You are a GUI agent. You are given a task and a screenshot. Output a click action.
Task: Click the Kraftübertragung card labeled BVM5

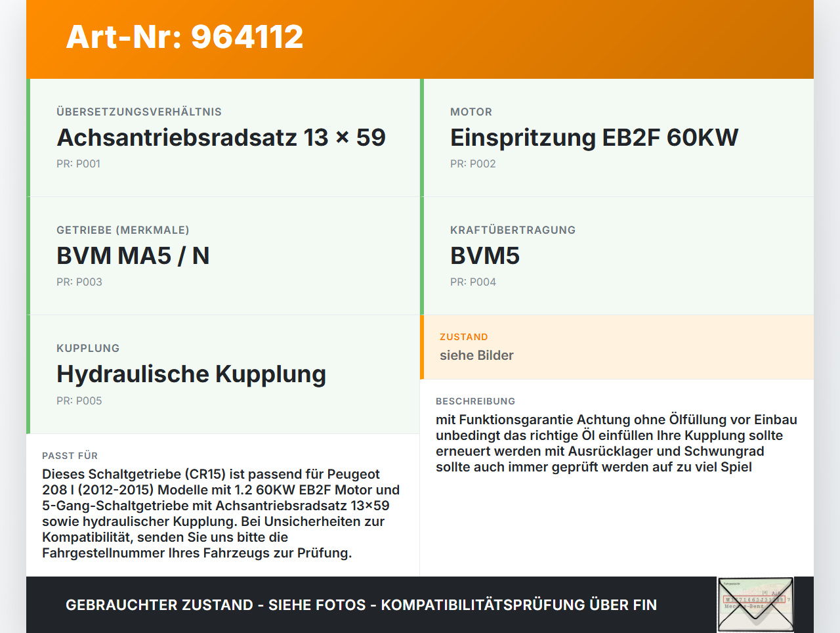click(617, 255)
